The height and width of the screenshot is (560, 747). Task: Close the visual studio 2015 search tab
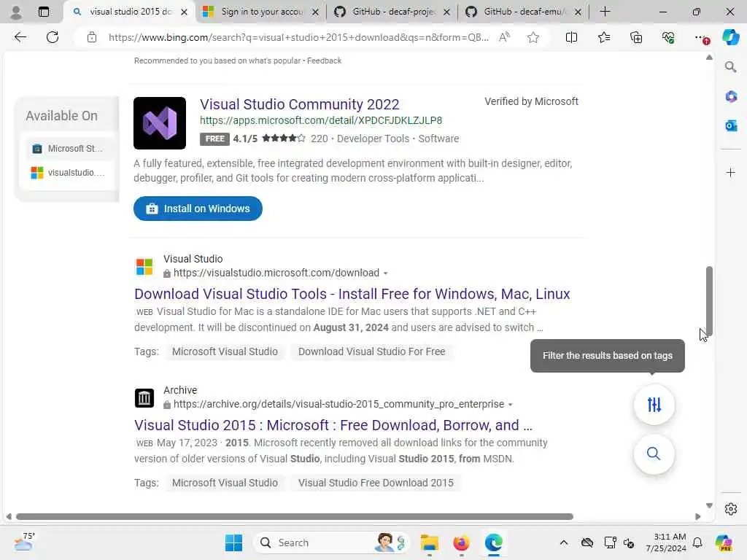click(185, 12)
